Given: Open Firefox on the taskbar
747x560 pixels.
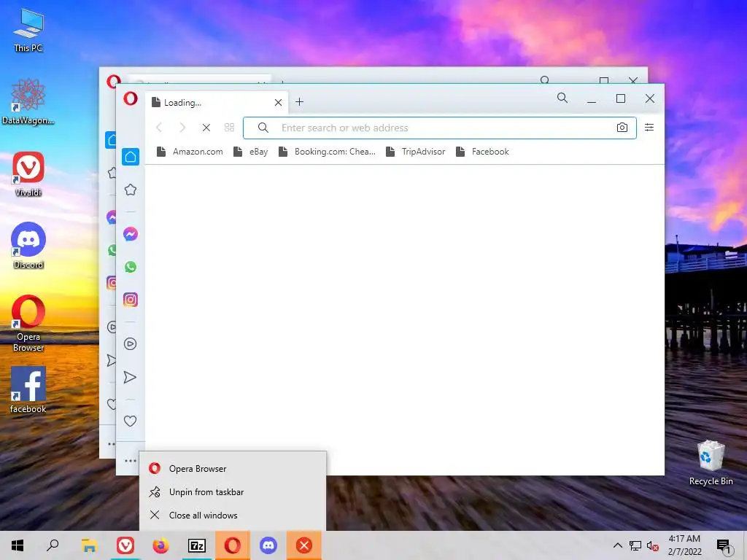Looking at the screenshot, I should tap(161, 545).
